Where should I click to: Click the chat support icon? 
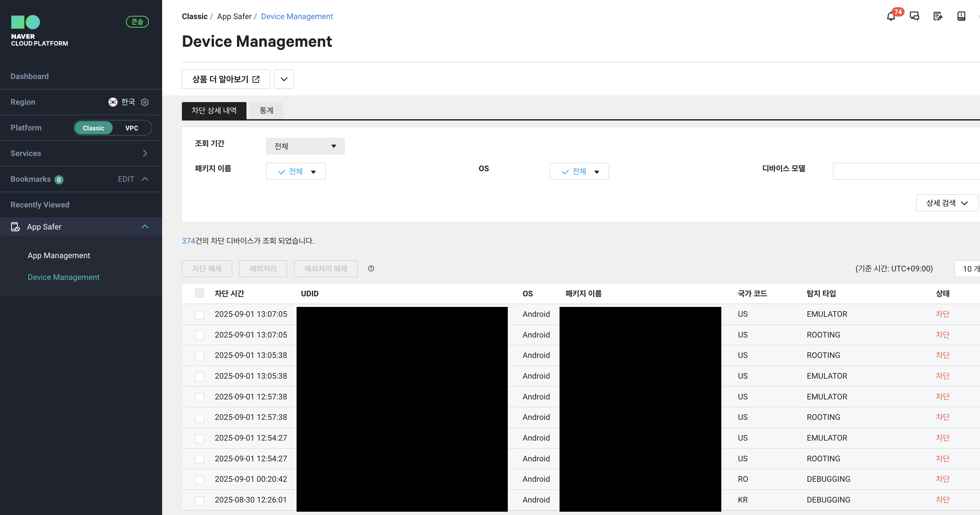click(x=914, y=16)
